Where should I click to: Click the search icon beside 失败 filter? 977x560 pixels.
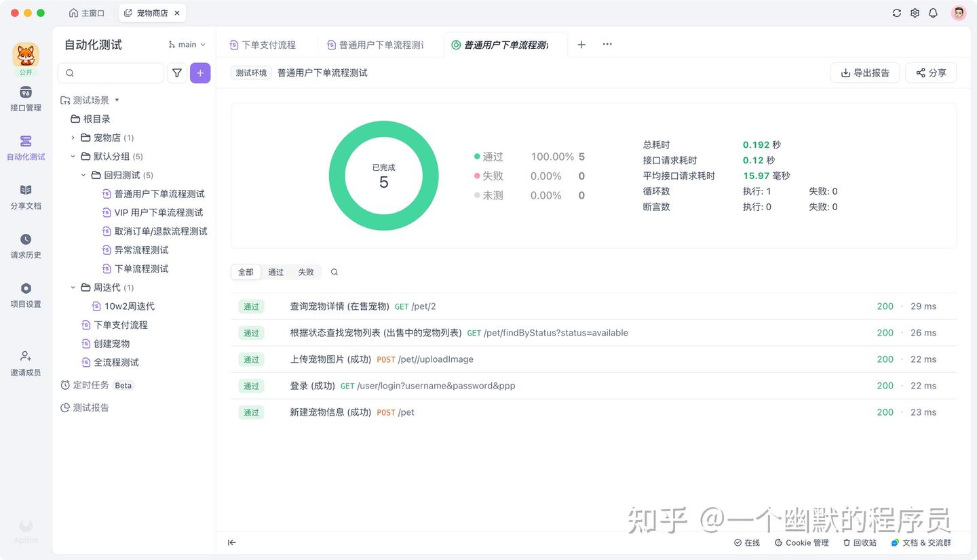click(x=334, y=272)
